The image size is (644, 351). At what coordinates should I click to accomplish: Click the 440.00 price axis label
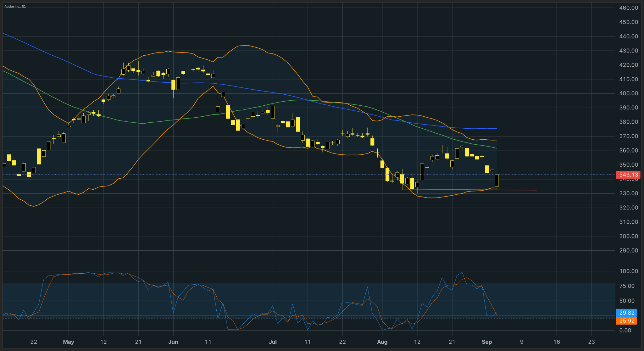629,36
